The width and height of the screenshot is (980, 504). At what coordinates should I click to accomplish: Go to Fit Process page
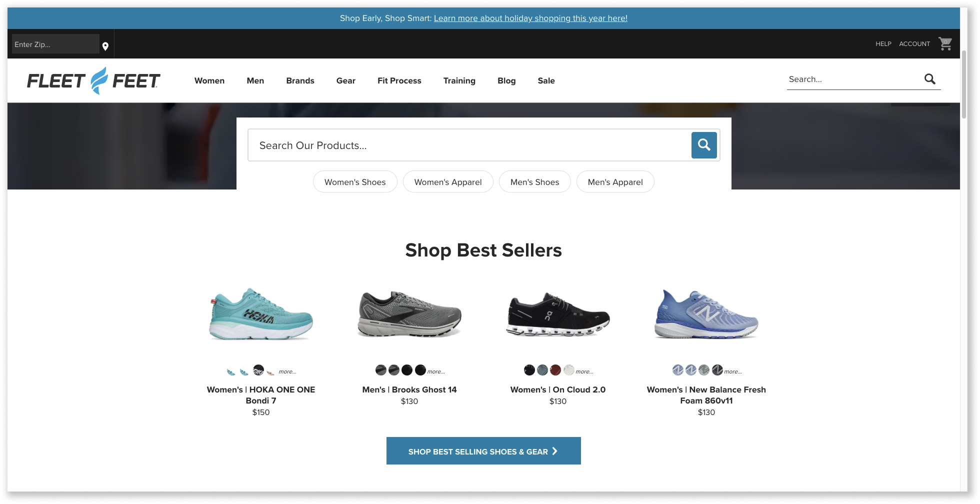[x=399, y=80]
